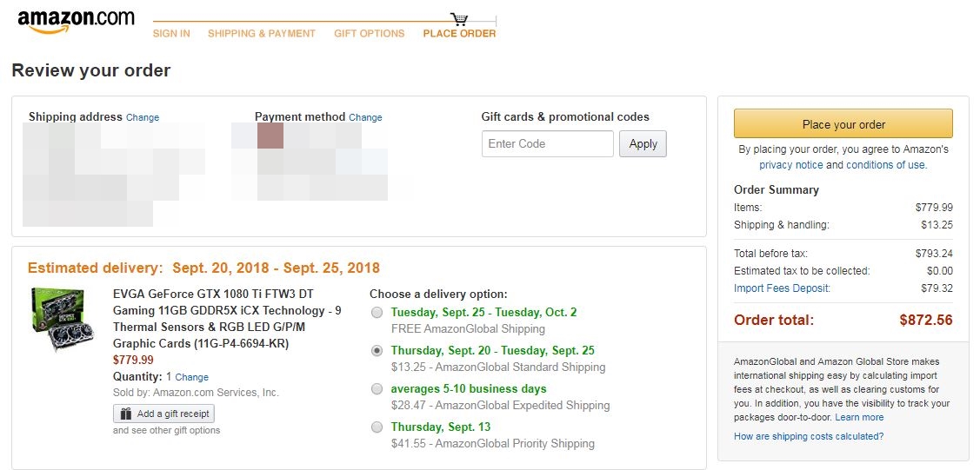The image size is (980, 470).
Task: Change the item quantity
Action: [191, 378]
